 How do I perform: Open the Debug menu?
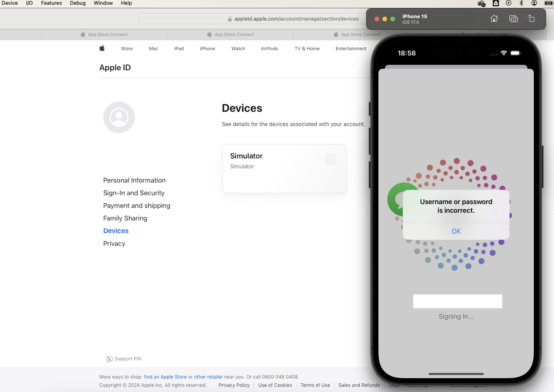pyautogui.click(x=78, y=3)
